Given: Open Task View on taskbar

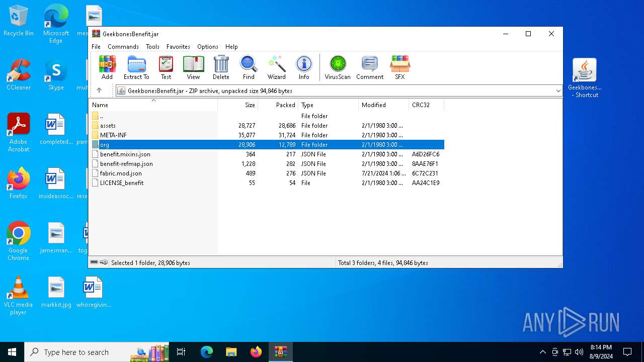Looking at the screenshot, I should click(181, 352).
